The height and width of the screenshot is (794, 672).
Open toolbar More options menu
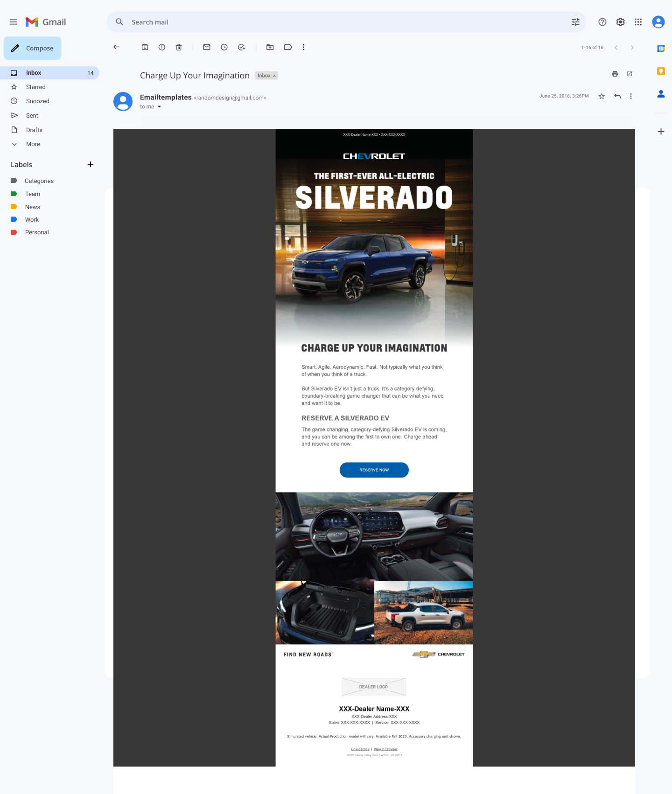pos(304,47)
